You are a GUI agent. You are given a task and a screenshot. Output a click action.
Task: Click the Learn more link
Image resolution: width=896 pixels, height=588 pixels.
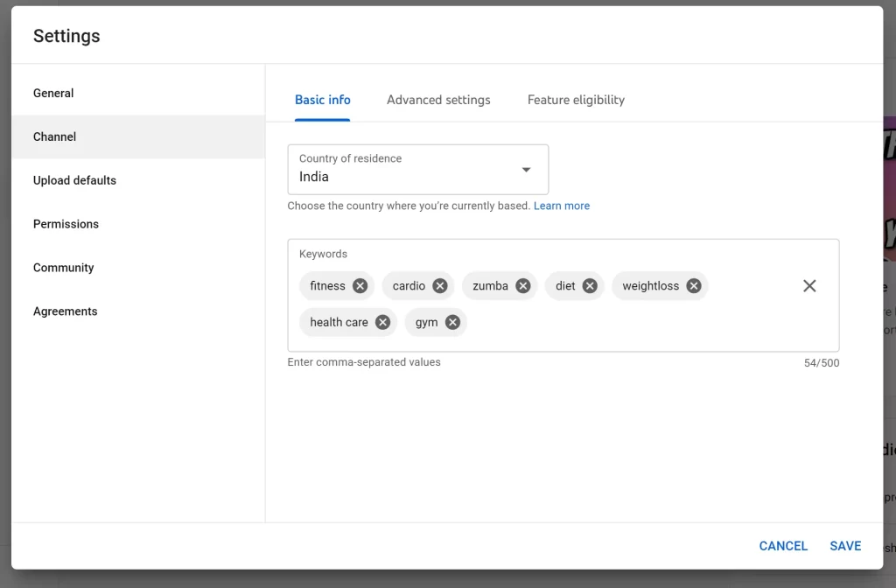(562, 206)
